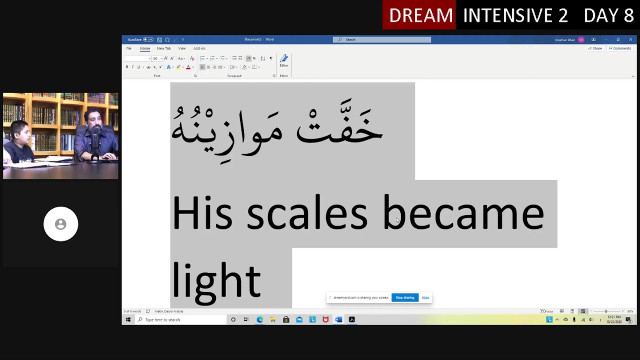Adjust the zoom slider in status bar
Viewport: 640px width, 360px height.
[606, 311]
